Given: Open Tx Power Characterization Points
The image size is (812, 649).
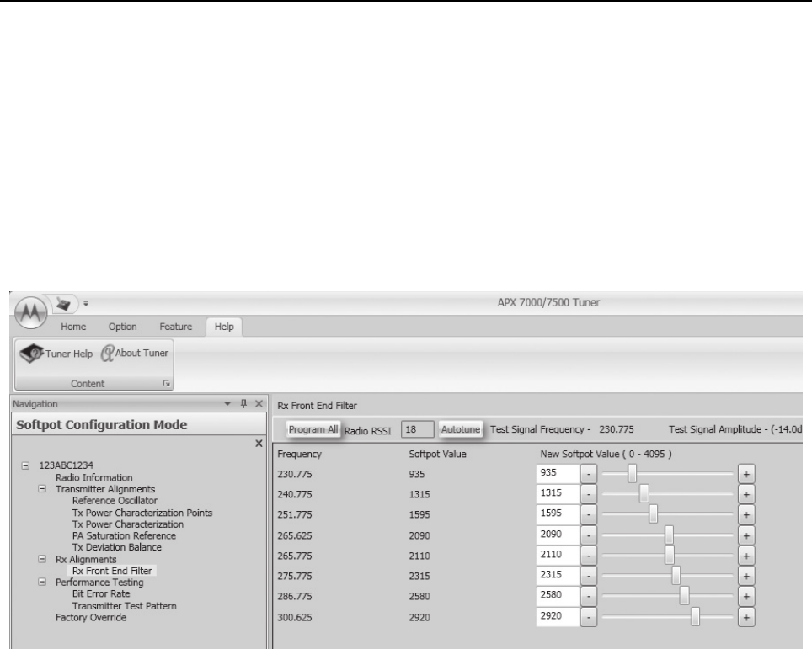Looking at the screenshot, I should coord(142,513).
